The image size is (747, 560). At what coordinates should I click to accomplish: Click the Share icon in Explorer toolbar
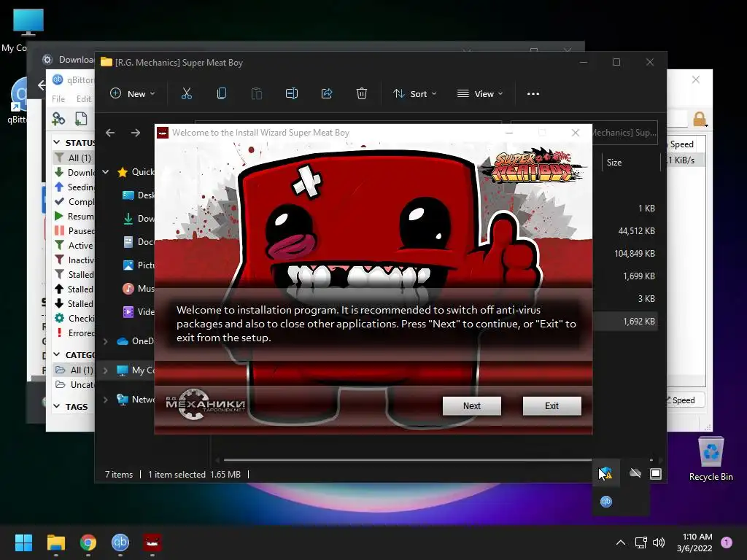coord(327,94)
